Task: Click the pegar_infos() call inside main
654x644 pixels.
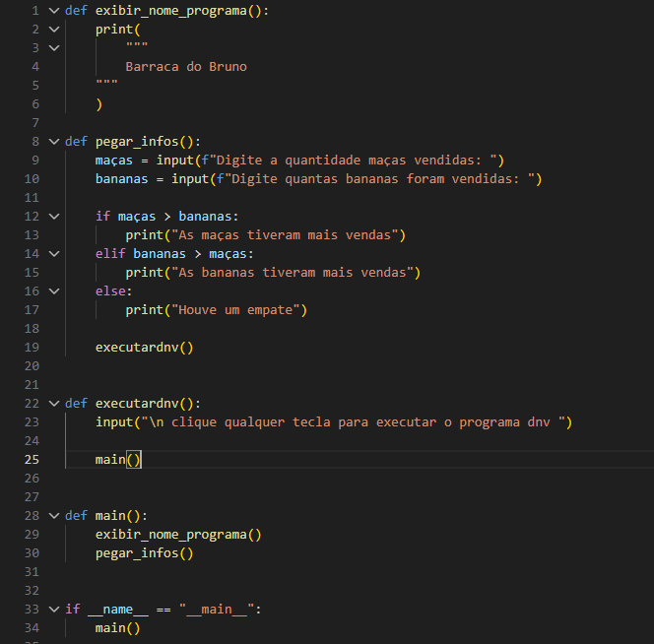Action: click(144, 553)
